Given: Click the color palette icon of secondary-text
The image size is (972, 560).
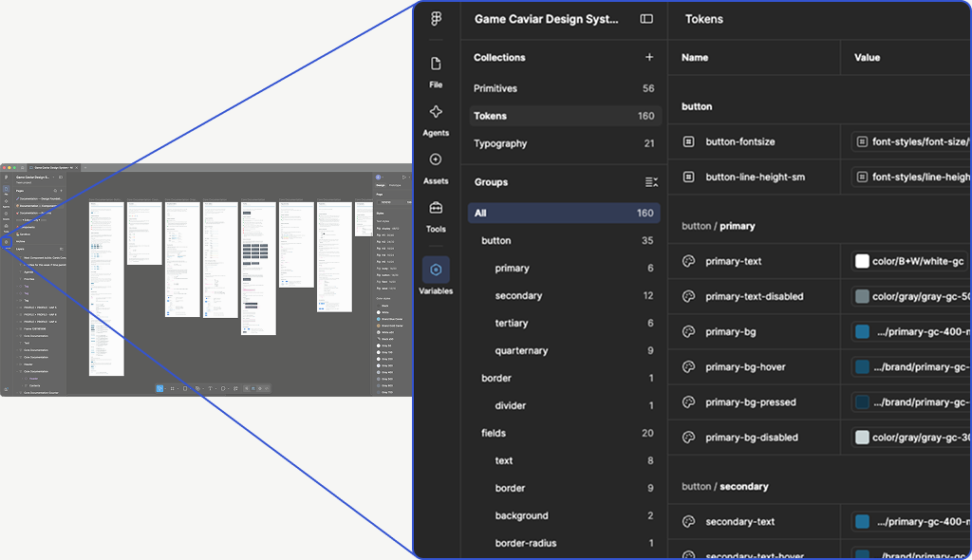Looking at the screenshot, I should coord(689,521).
